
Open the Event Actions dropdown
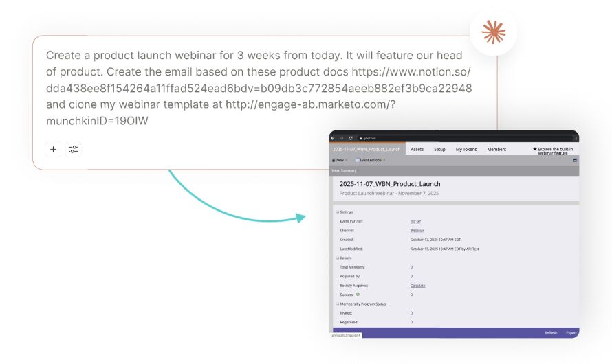(x=370, y=160)
